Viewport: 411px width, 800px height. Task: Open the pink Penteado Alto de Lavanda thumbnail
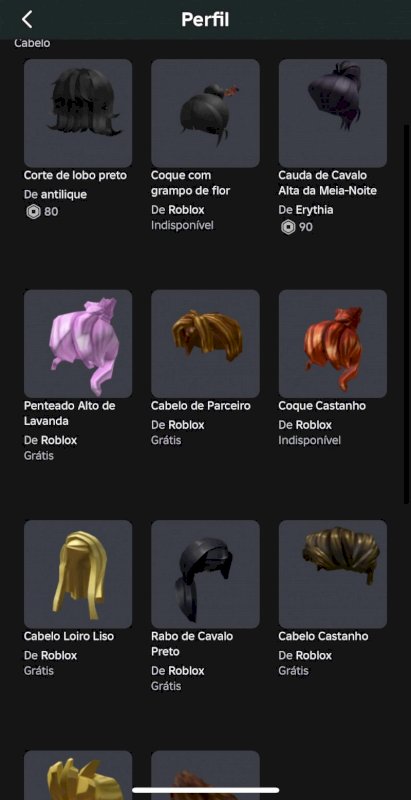pos(78,344)
